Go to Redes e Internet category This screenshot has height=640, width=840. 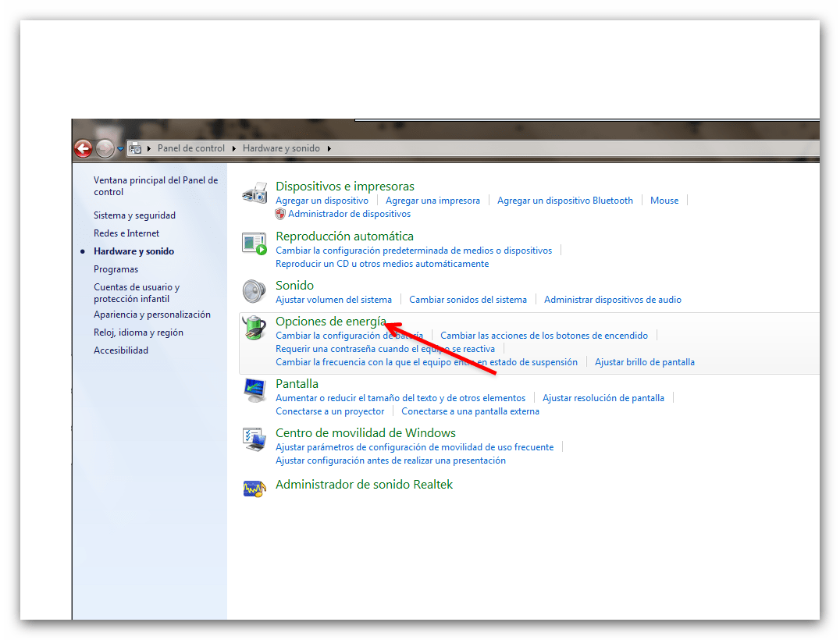126,233
